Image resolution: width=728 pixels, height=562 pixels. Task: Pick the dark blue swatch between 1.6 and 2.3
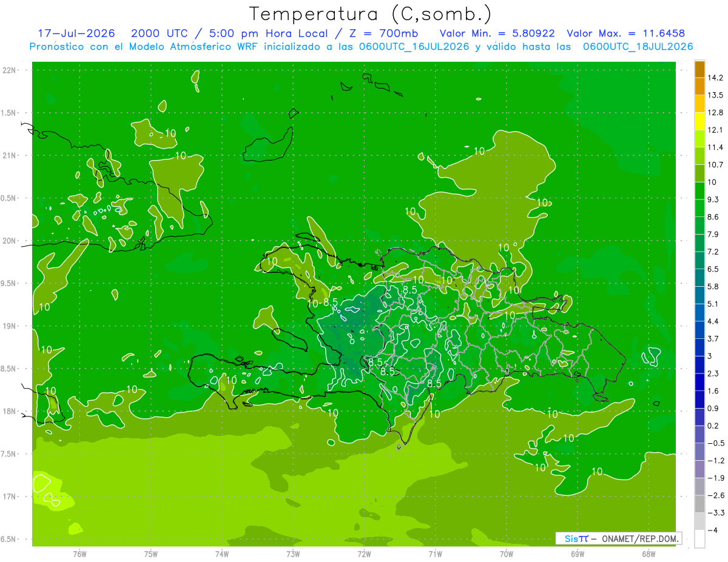click(x=699, y=382)
